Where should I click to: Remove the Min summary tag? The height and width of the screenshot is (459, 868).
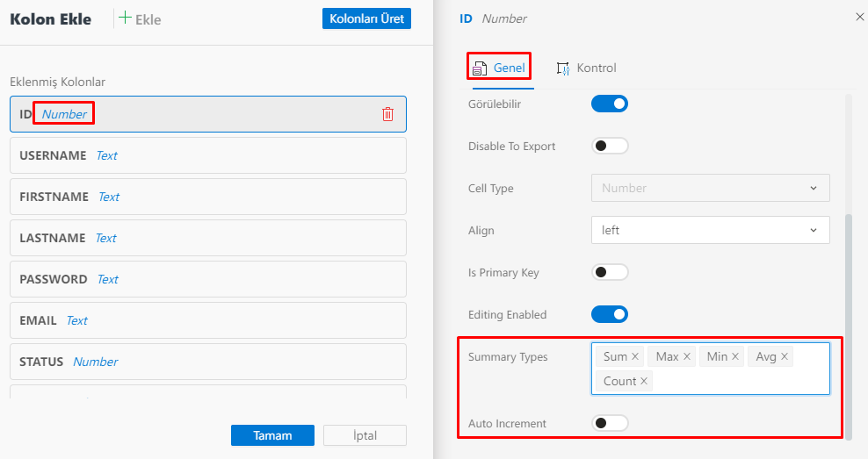click(735, 357)
